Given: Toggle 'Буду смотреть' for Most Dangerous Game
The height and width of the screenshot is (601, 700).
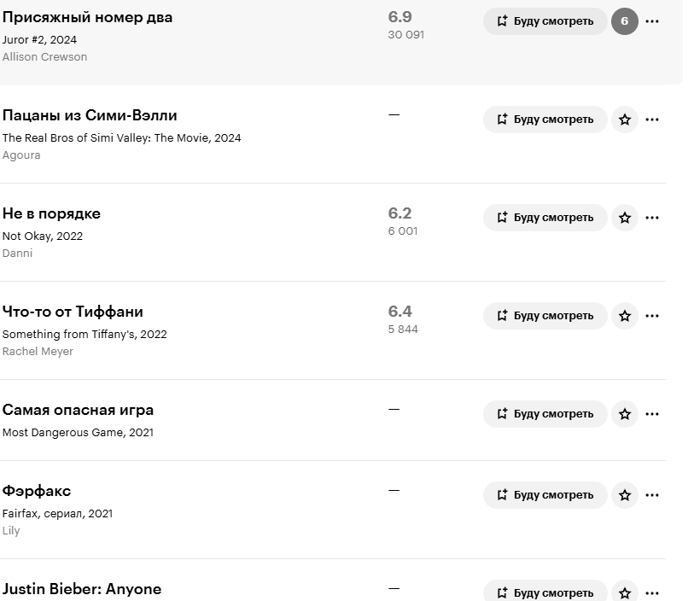Looking at the screenshot, I should [x=545, y=414].
